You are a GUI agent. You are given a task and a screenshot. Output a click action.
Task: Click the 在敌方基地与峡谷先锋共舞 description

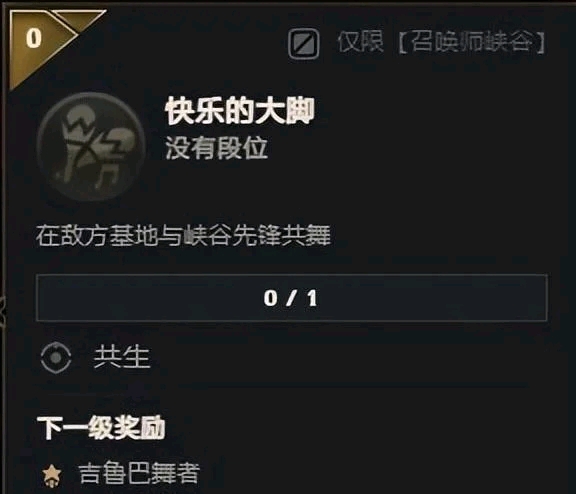(x=183, y=235)
